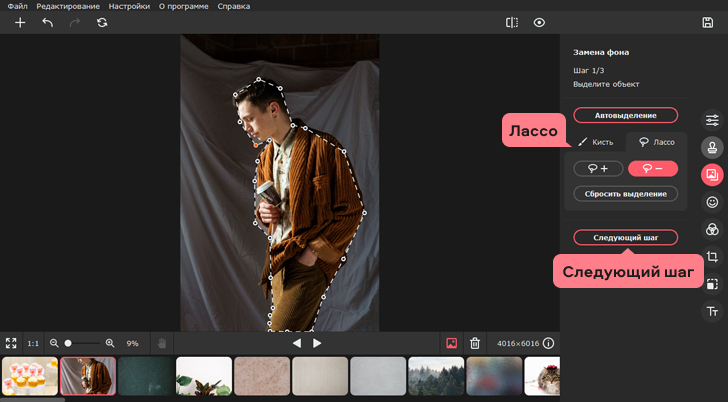Select the lasso subtract mode button
Screen dimensions: 728x402
click(x=653, y=169)
